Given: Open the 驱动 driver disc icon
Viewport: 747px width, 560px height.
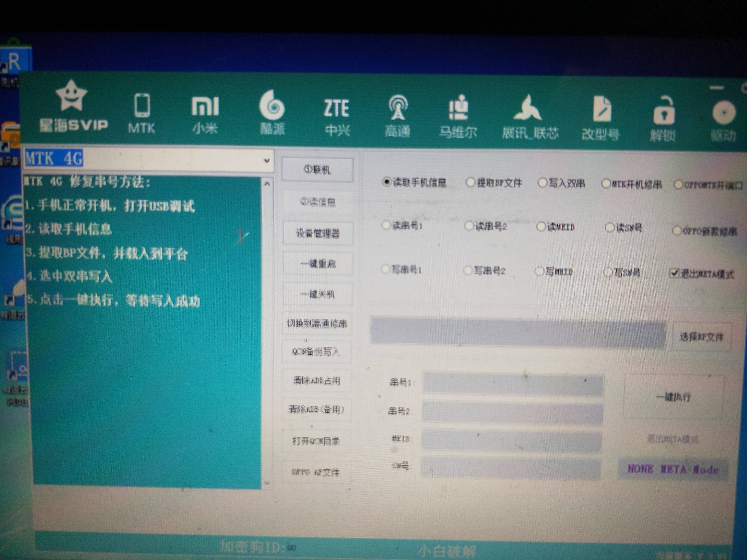Looking at the screenshot, I should [723, 122].
